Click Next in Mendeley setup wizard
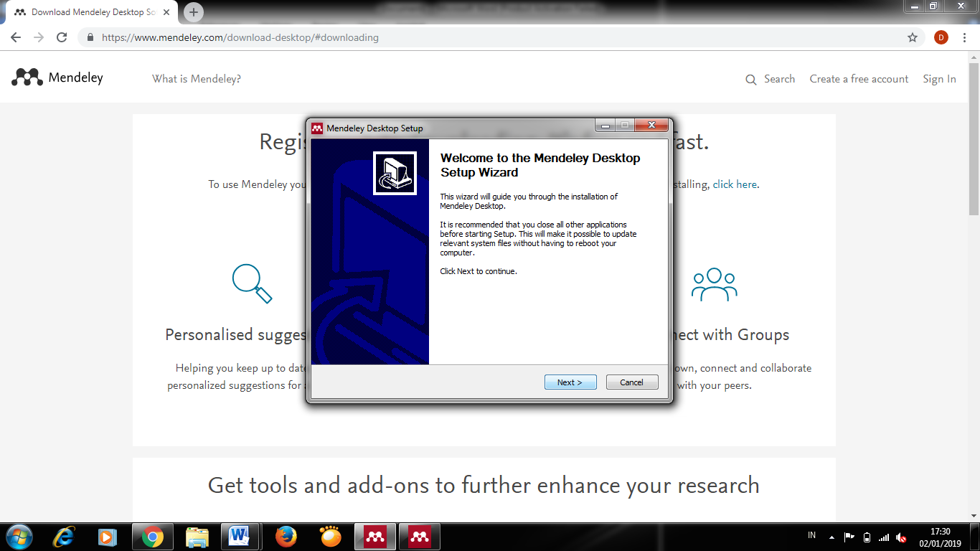The image size is (980, 551). (x=570, y=382)
